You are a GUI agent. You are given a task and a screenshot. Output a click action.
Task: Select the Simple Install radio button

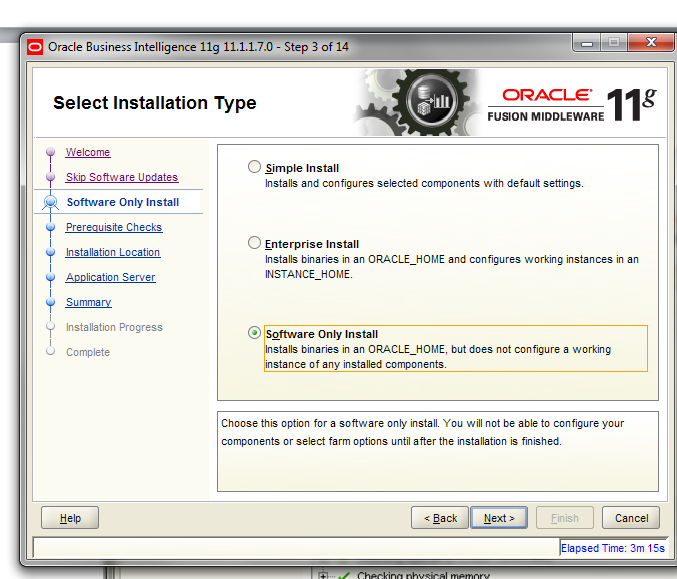pos(254,167)
